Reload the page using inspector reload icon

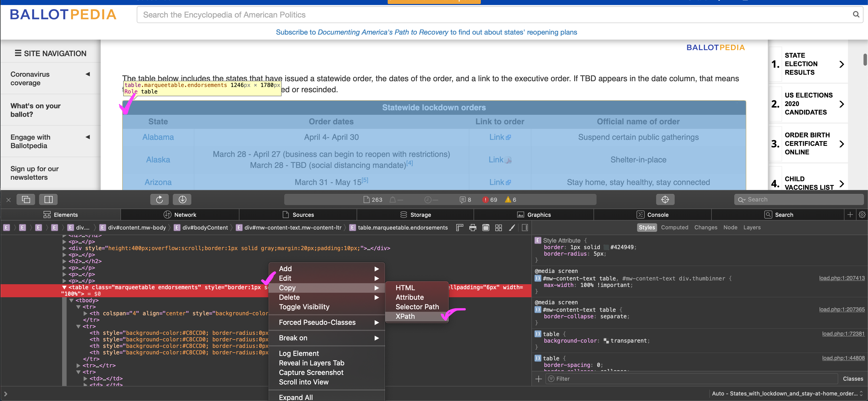pos(159,199)
